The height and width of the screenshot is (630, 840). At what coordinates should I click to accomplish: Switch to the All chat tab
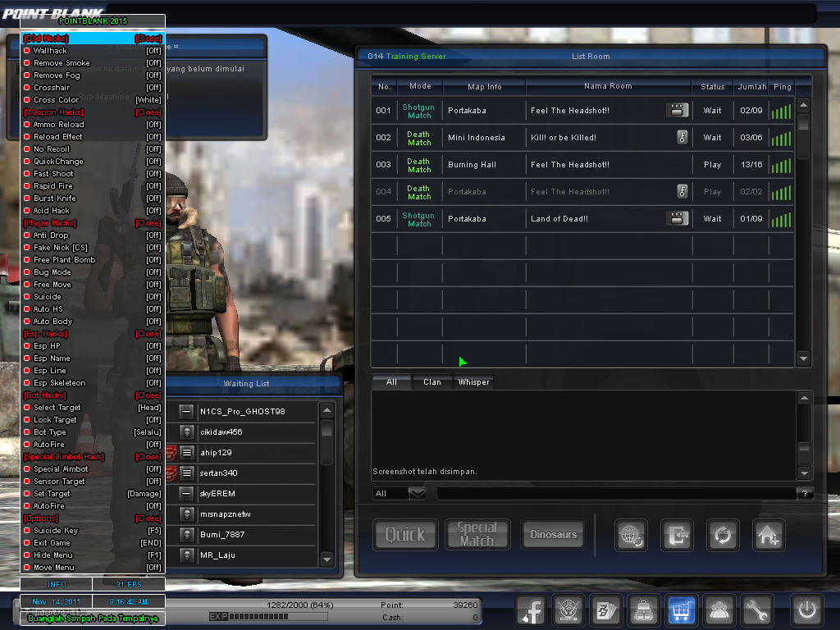[x=391, y=382]
